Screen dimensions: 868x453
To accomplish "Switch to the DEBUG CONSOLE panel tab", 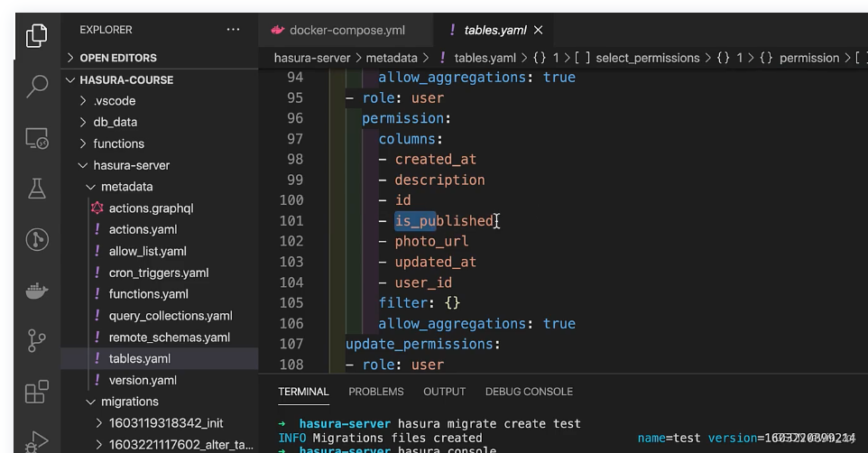I will tap(529, 392).
